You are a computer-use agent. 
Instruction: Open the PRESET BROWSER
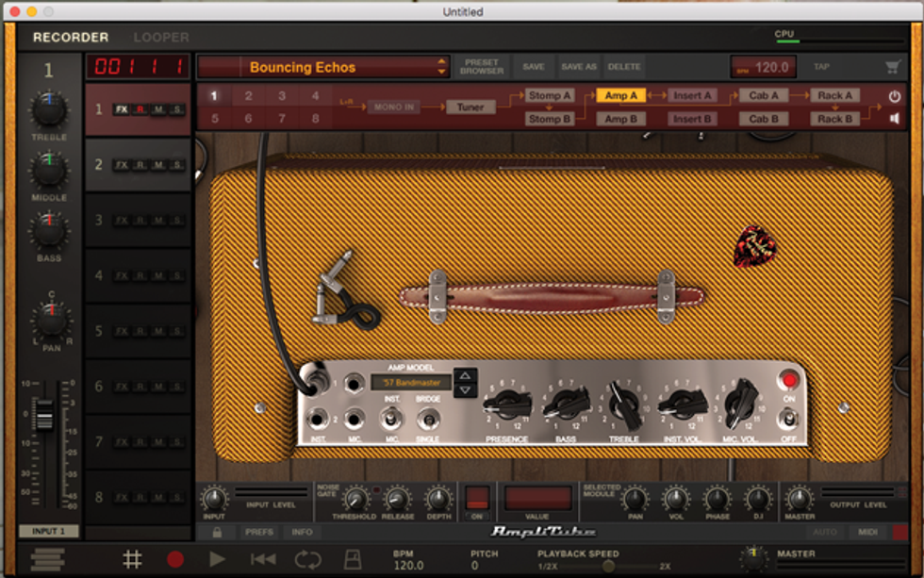pyautogui.click(x=481, y=67)
